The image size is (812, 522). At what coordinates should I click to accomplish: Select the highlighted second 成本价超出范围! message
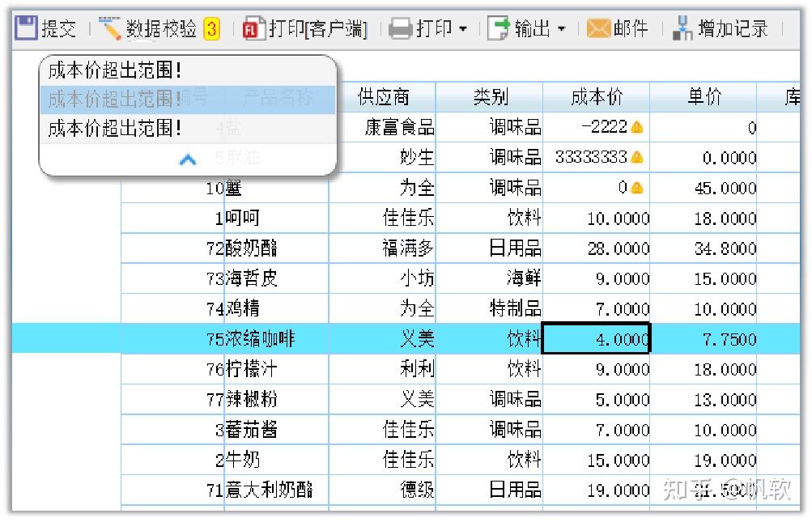[x=188, y=100]
